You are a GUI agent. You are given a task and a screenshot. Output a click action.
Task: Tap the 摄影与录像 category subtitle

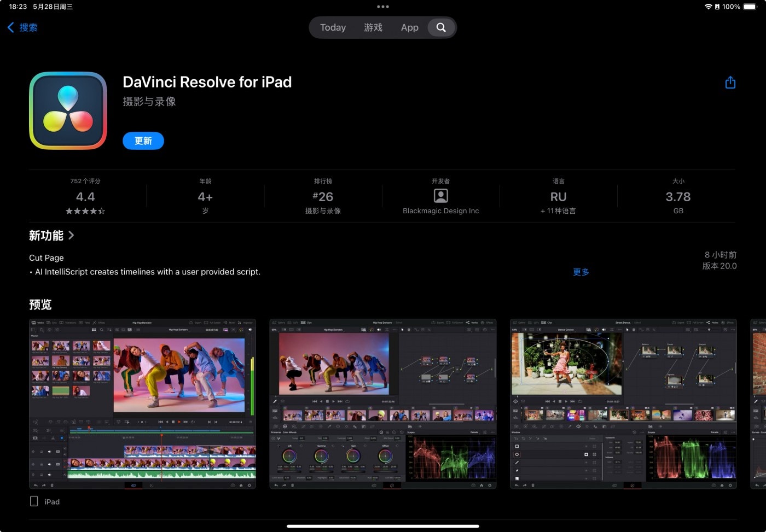tap(149, 101)
